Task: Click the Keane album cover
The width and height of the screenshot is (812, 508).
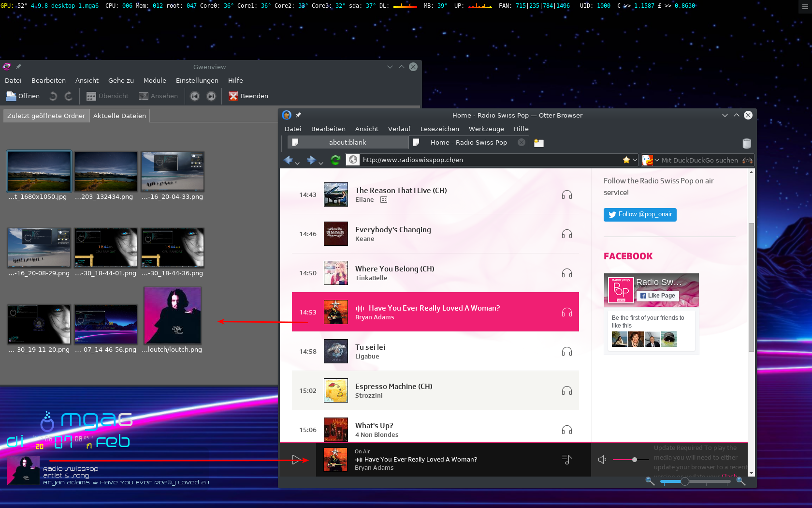Action: point(336,234)
